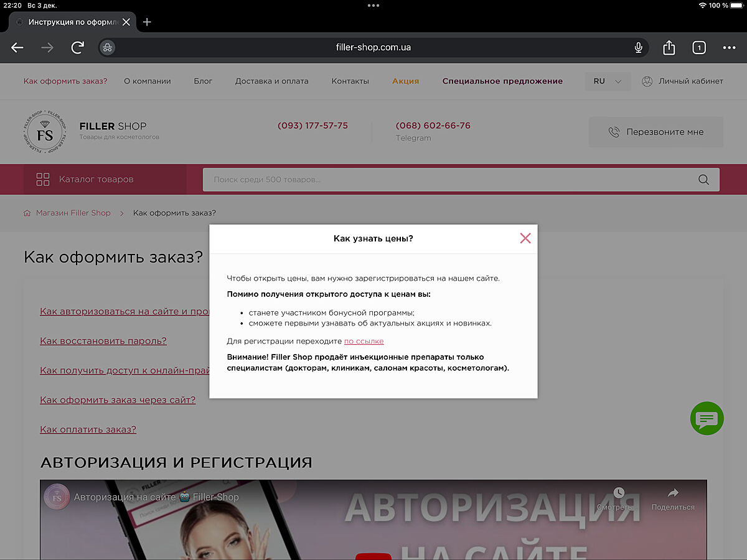Image resolution: width=747 pixels, height=560 pixels.
Task: Open Личный кабинет account link
Action: point(682,82)
